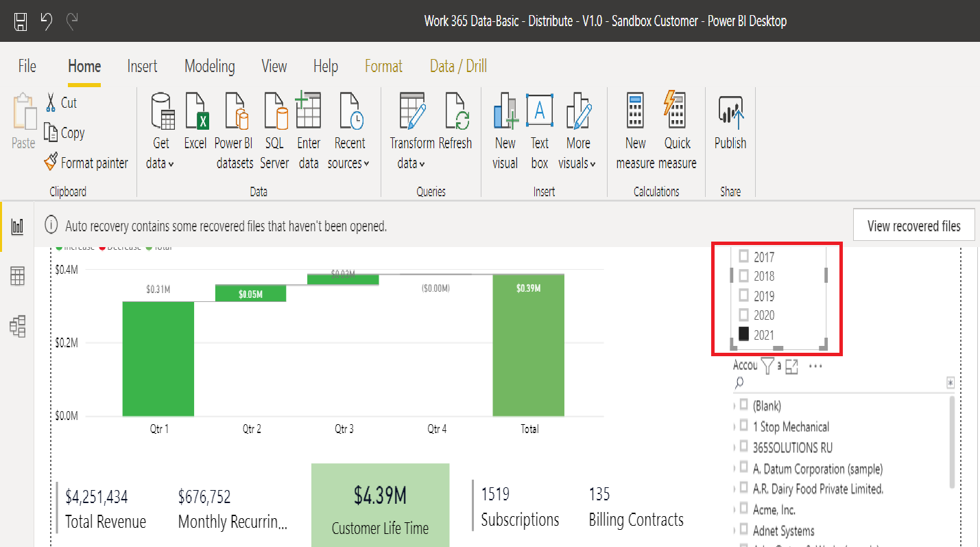This screenshot has height=547, width=980.
Task: Click the Total Revenue card
Action: pos(106,509)
